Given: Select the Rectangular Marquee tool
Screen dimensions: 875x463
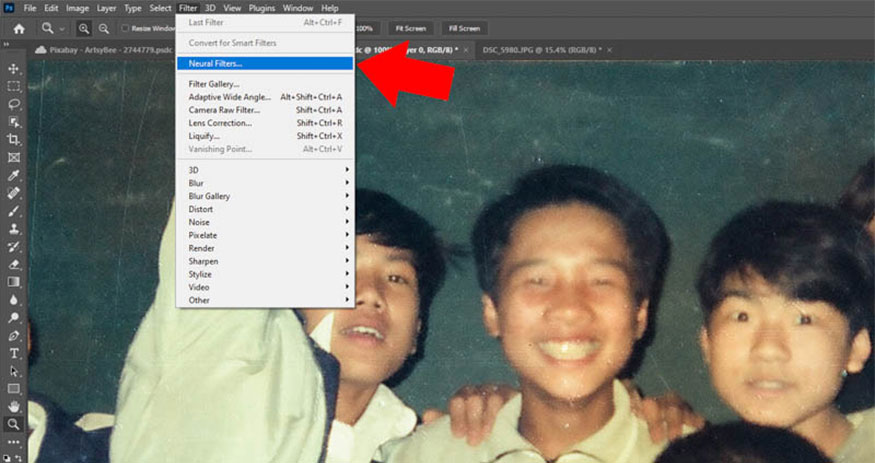Looking at the screenshot, I should click(x=13, y=86).
